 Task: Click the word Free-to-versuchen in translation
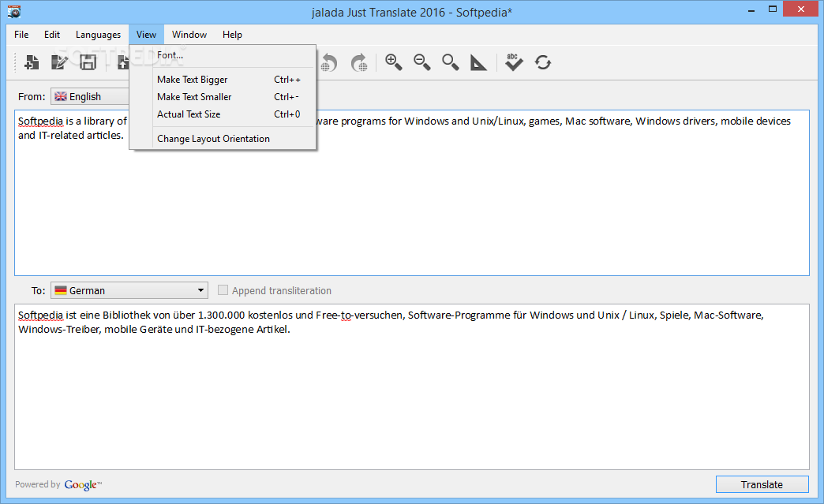tap(359, 315)
